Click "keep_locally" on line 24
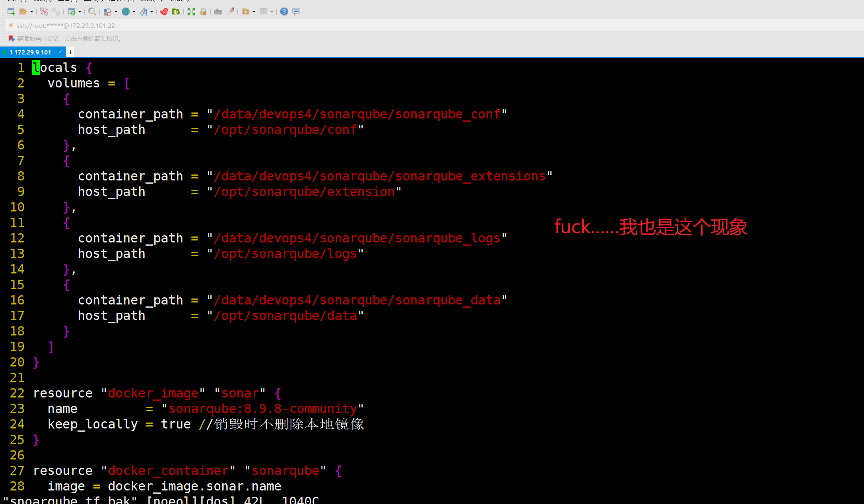The height and width of the screenshot is (504, 864). click(93, 424)
